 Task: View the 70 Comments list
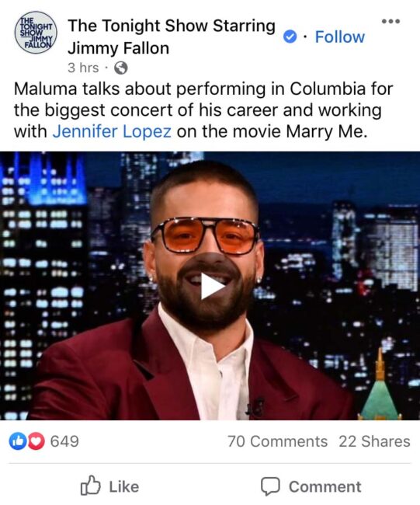(x=277, y=441)
